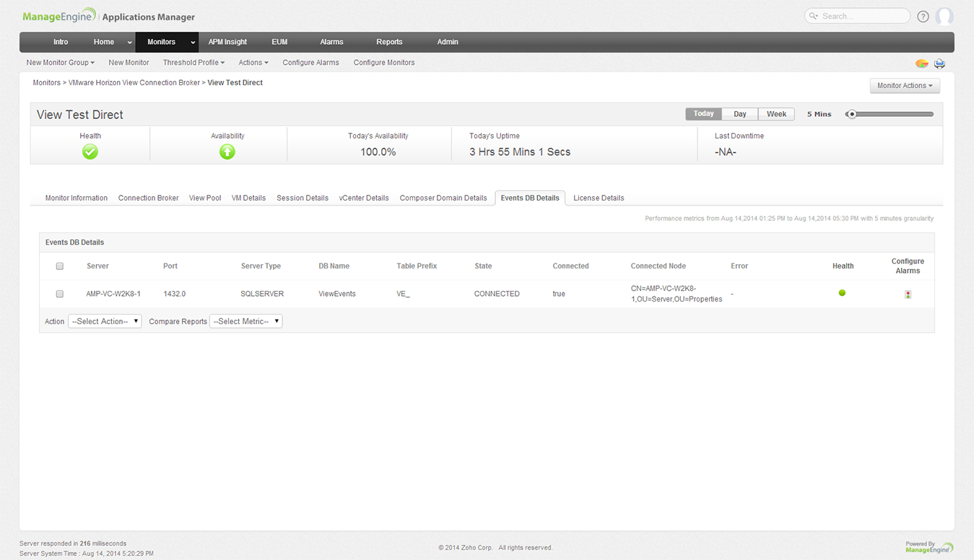Viewport: 974px width, 560px height.
Task: Go to the Intro menu
Action: [x=61, y=42]
